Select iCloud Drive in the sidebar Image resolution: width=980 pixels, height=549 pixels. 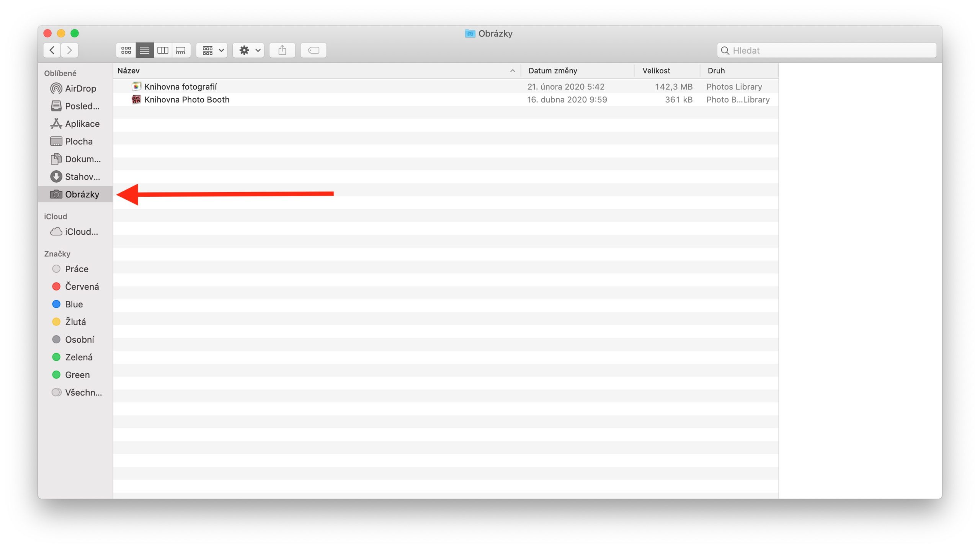pyautogui.click(x=81, y=232)
